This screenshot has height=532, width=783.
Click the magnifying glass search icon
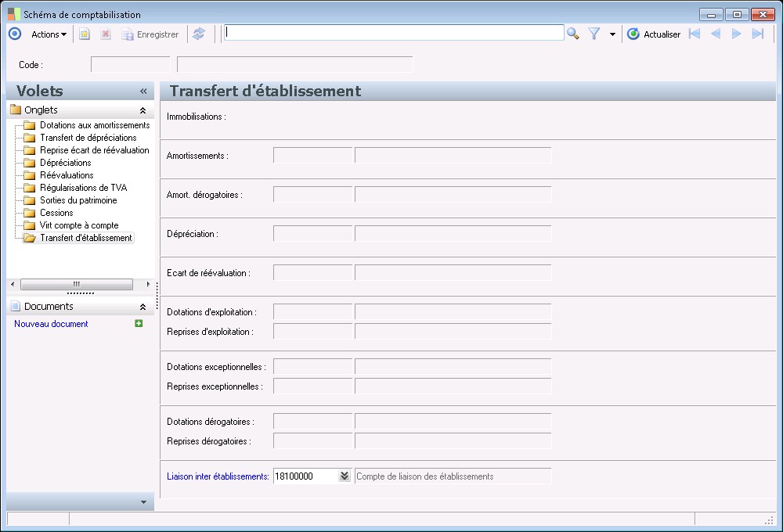(573, 34)
